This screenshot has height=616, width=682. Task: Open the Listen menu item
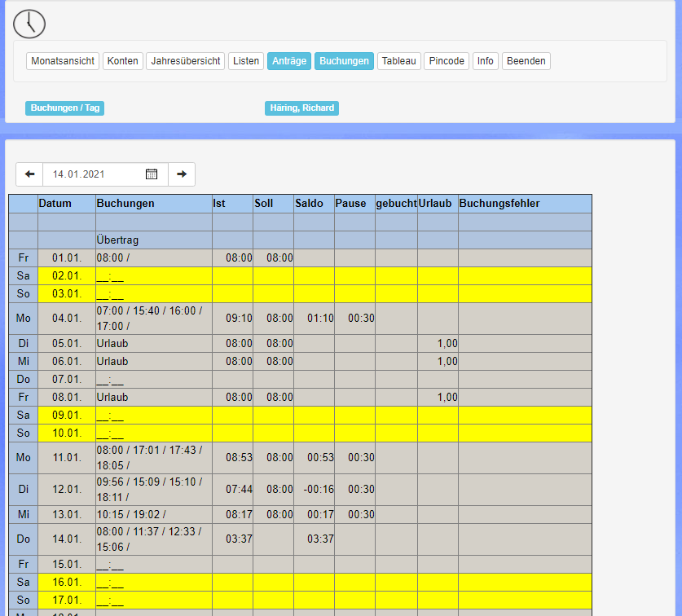click(x=246, y=61)
